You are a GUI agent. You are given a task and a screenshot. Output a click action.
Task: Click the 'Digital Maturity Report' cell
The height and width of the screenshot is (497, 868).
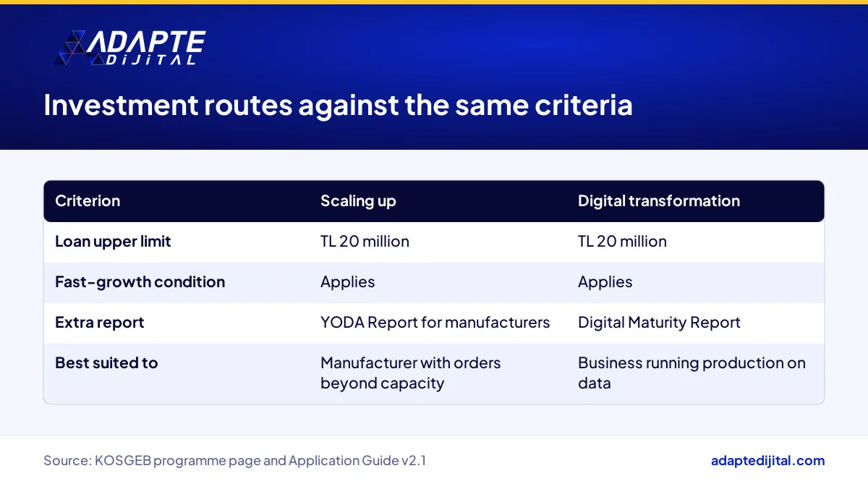(659, 323)
